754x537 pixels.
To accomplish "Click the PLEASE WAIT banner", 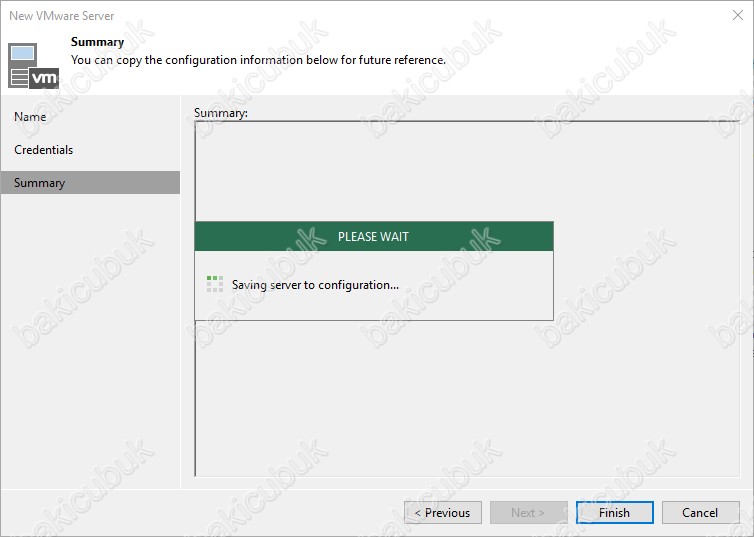I will (x=374, y=236).
